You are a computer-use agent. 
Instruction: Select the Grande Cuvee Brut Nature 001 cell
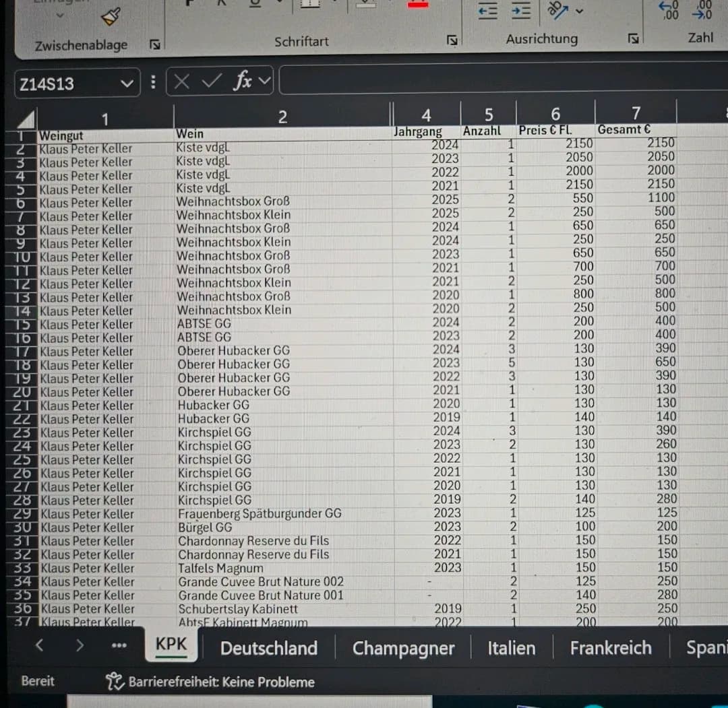[x=286, y=596]
